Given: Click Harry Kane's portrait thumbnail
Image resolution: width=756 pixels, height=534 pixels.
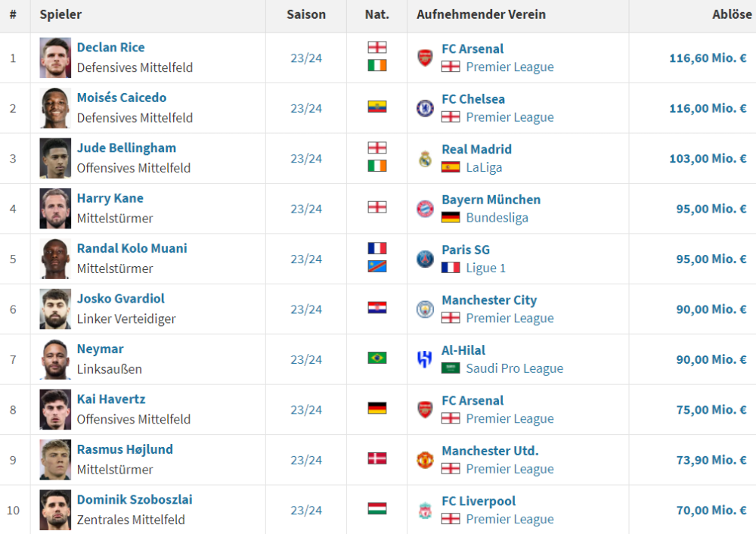Looking at the screenshot, I should 55,209.
